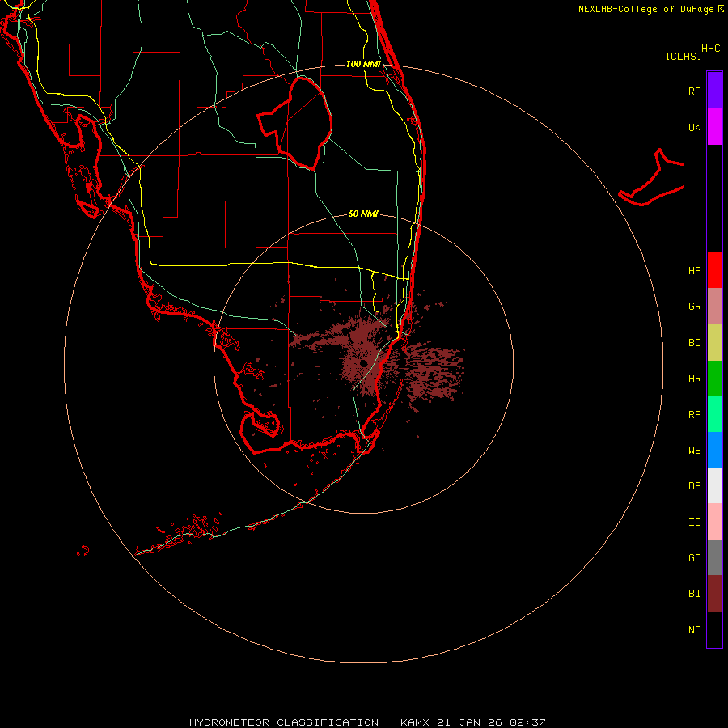Pick the RA light-green legend swatch

[x=714, y=414]
